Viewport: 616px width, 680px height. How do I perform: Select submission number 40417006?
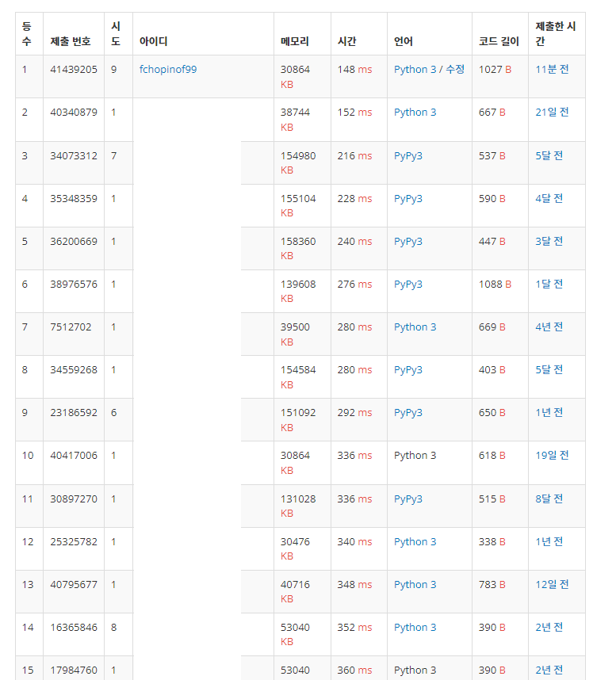tap(73, 456)
